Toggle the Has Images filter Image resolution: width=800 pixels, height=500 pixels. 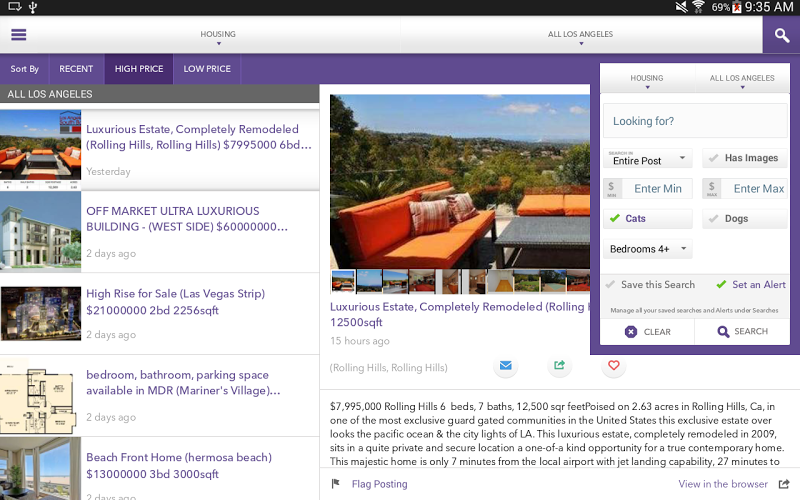pos(744,158)
